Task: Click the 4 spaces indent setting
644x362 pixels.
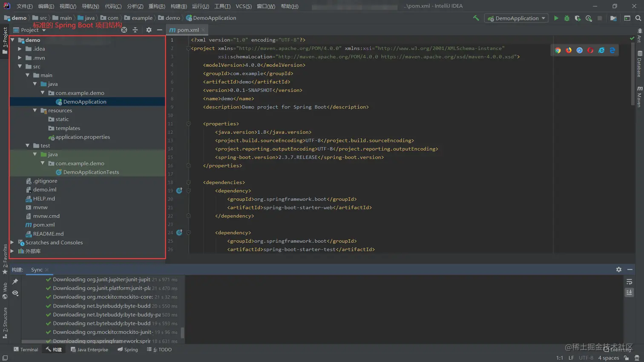Action: 608,358
